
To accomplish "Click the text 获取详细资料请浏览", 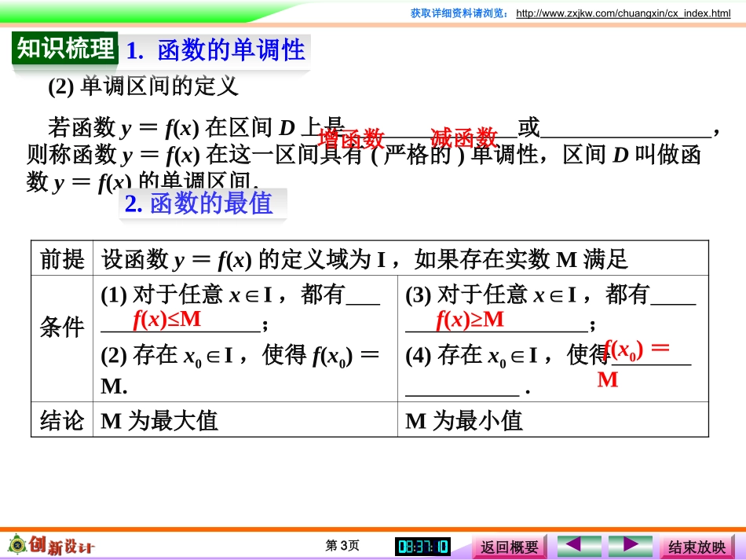I will [x=459, y=13].
